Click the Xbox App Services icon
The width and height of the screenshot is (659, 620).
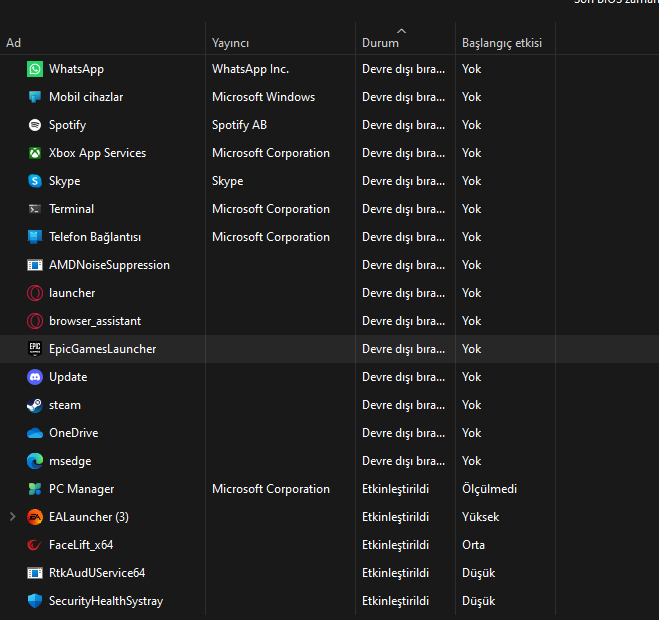pyautogui.click(x=35, y=153)
